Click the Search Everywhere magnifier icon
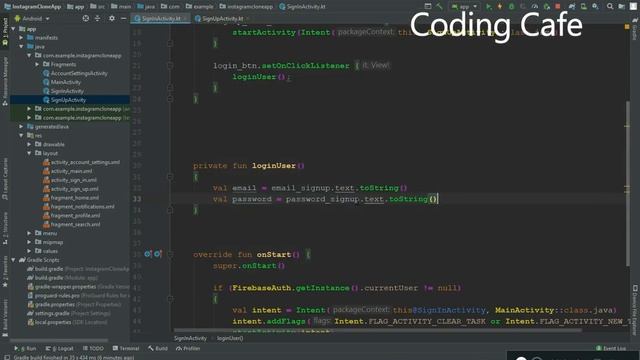640x360 pixels. [x=610, y=7]
